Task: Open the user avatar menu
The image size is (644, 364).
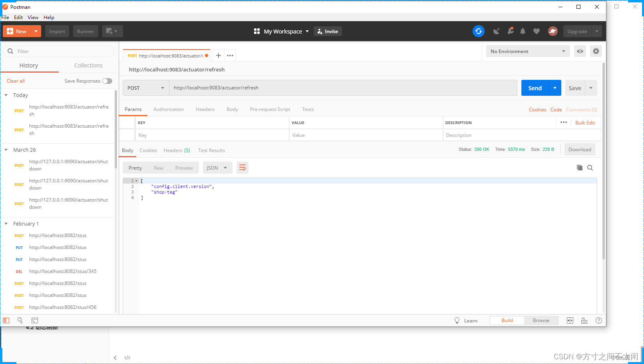Action: 553,31
